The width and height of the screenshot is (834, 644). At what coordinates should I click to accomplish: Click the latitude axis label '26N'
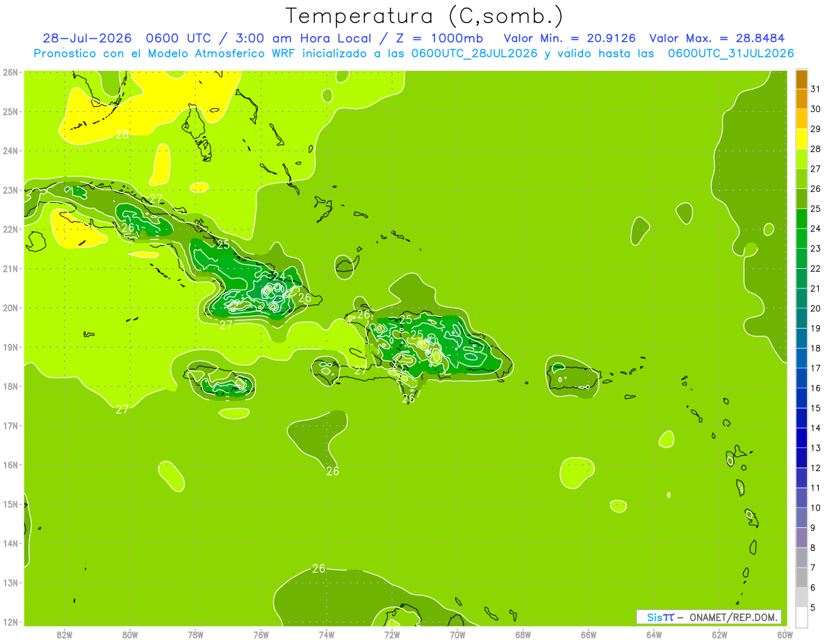pyautogui.click(x=10, y=72)
